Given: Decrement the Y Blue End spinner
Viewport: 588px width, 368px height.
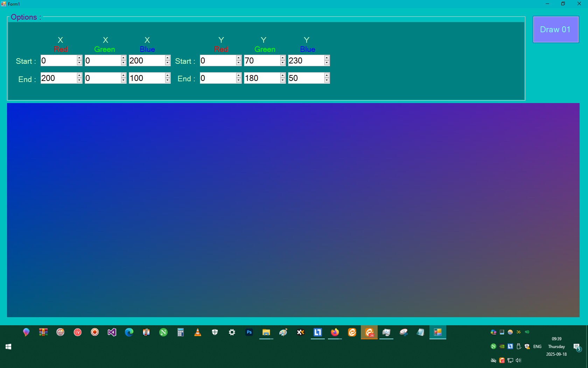Looking at the screenshot, I should tap(327, 80).
